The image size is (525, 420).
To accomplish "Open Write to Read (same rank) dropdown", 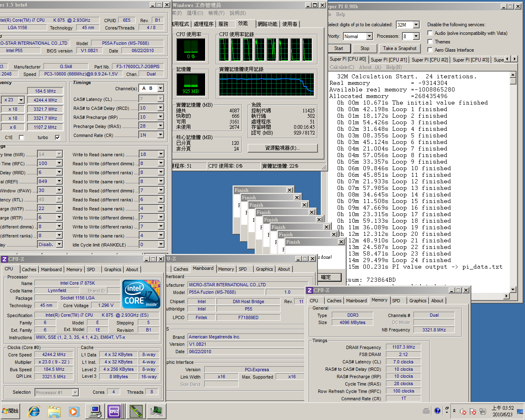I will tap(161, 154).
